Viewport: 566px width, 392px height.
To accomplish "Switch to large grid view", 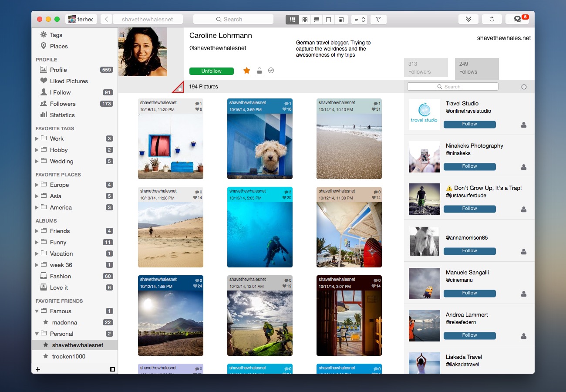I will (x=305, y=20).
